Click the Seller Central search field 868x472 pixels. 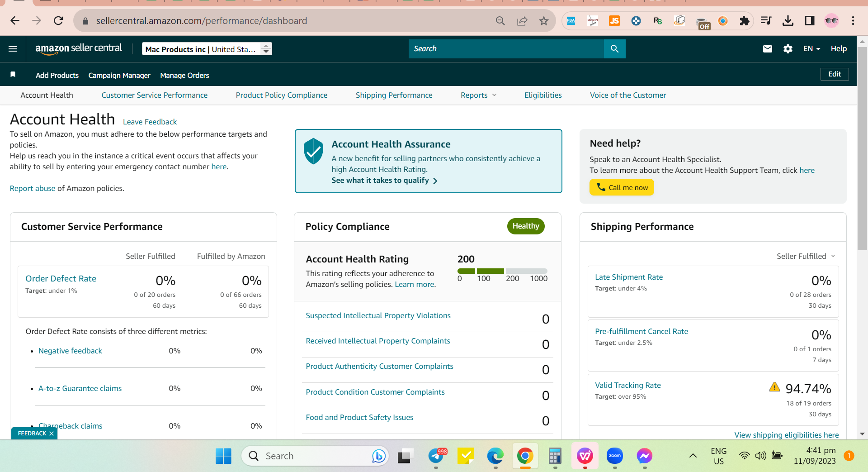(x=506, y=49)
